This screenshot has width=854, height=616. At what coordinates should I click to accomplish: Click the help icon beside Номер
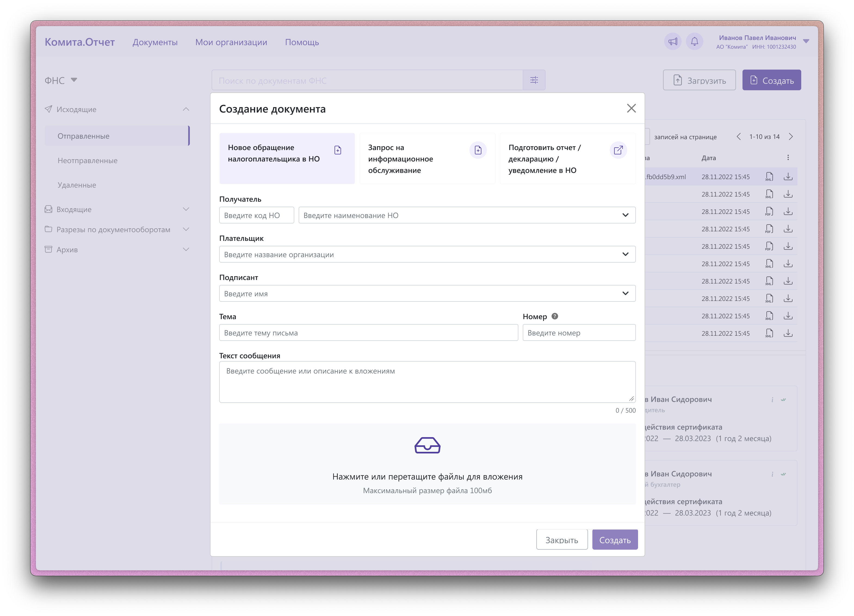(x=555, y=316)
